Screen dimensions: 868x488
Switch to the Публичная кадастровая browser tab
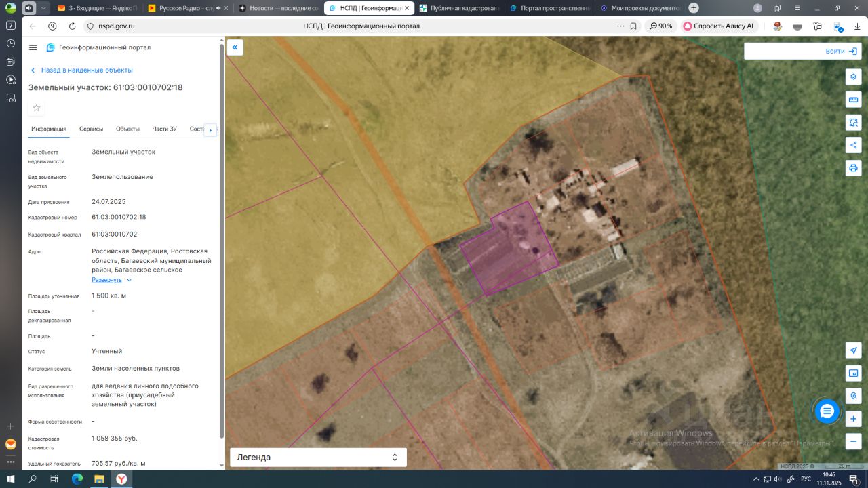tap(458, 8)
